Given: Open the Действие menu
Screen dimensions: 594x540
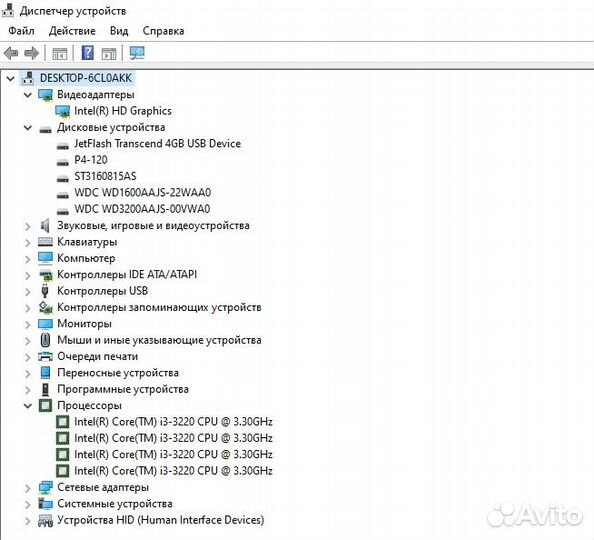Looking at the screenshot, I should [x=72, y=31].
